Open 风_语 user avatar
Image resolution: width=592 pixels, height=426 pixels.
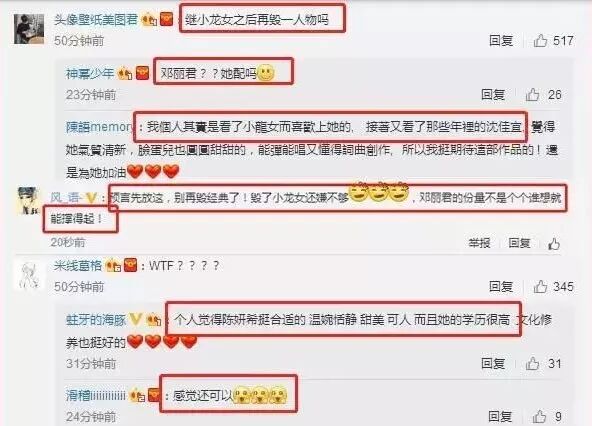[28, 201]
